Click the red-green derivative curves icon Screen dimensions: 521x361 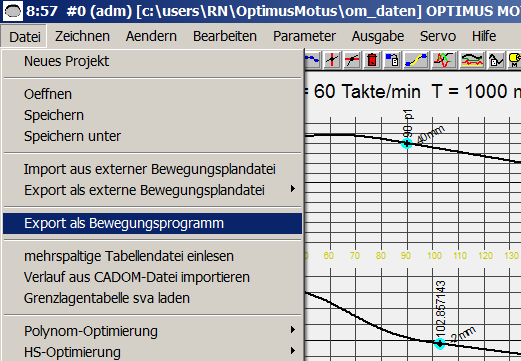(x=444, y=60)
